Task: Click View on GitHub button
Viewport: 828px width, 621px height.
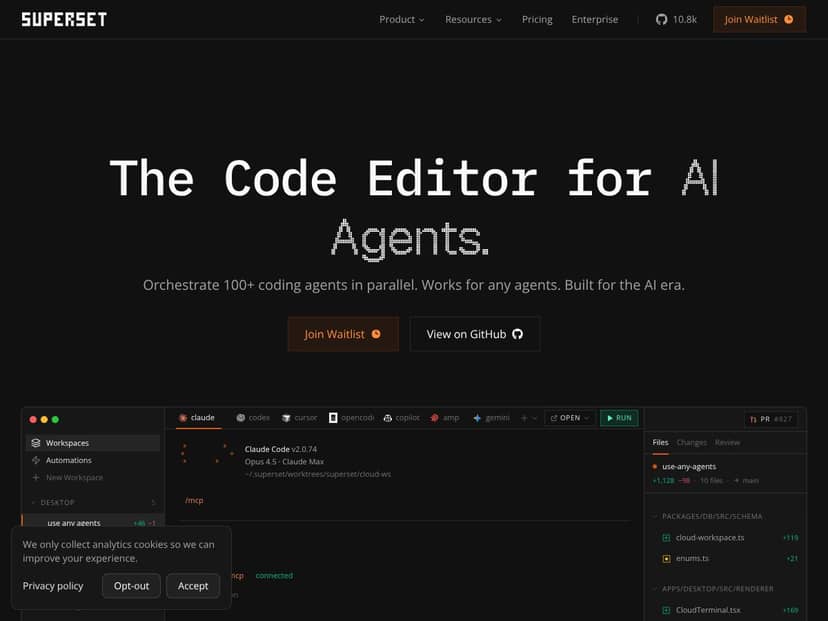Action: [x=475, y=334]
